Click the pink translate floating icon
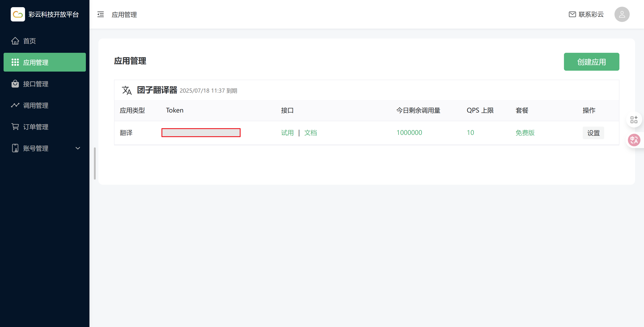Image resolution: width=644 pixels, height=327 pixels. (634, 140)
